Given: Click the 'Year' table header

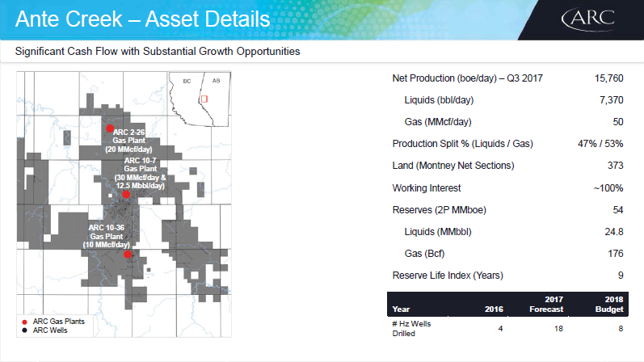Looking at the screenshot, I should pyautogui.click(x=401, y=309).
